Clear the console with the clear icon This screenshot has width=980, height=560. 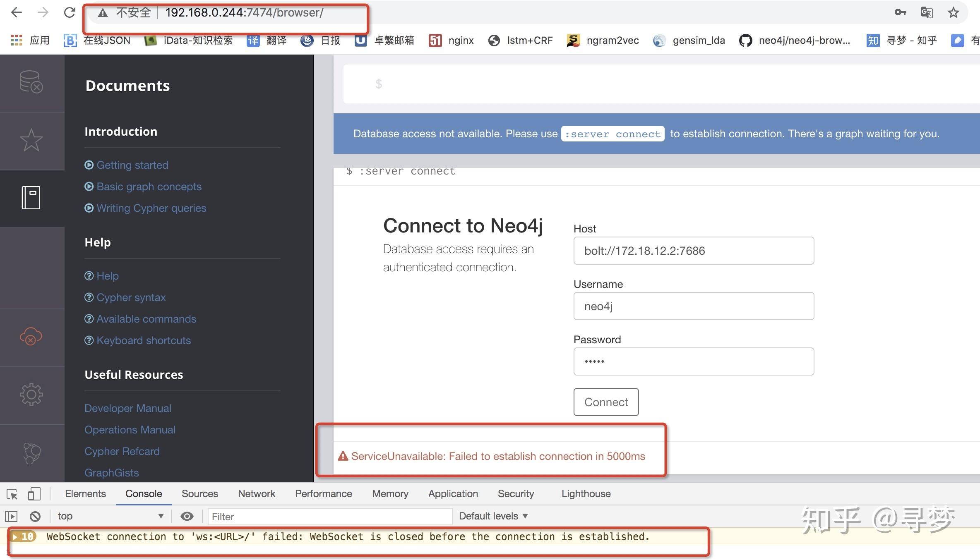36,516
